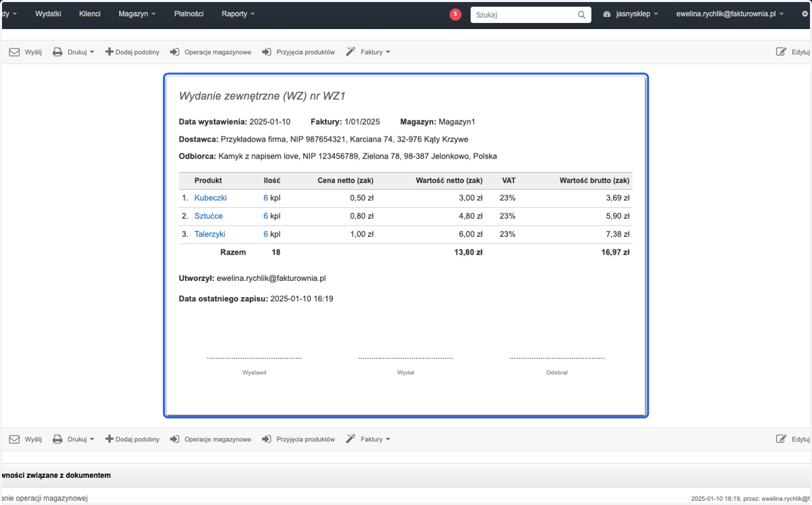Screen dimensions: 812x505
Task: Click the magnifier search icon
Action: pos(581,14)
